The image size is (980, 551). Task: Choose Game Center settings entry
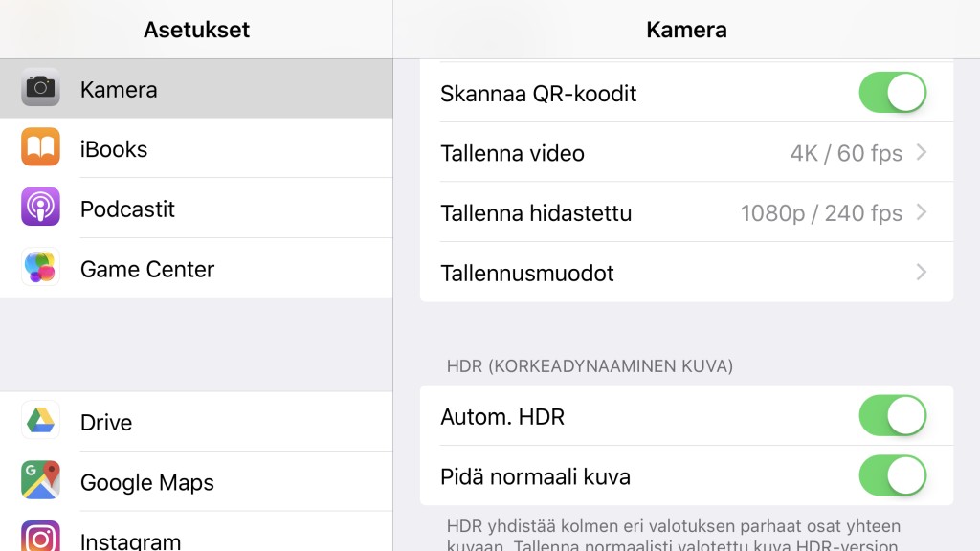[x=196, y=268]
